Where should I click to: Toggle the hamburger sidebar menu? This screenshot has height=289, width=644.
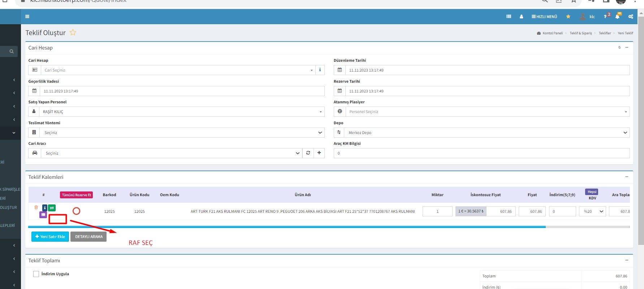tap(27, 17)
